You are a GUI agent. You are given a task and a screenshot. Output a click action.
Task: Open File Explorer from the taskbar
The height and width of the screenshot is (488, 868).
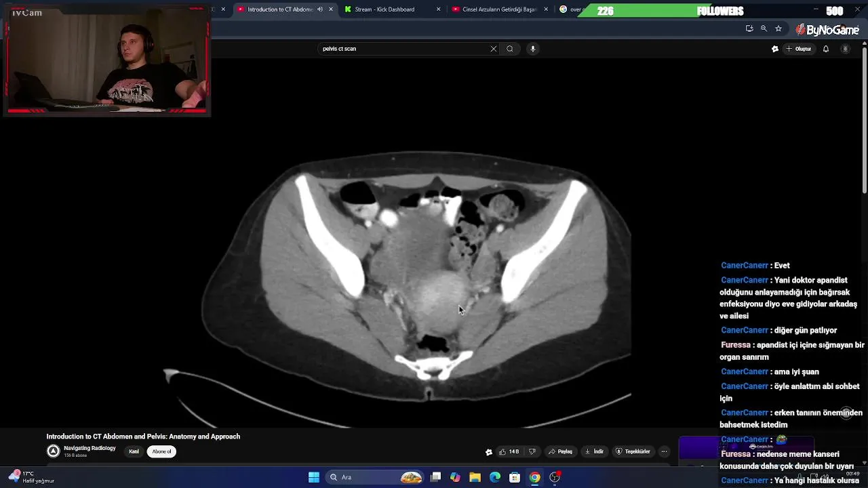pos(475,477)
